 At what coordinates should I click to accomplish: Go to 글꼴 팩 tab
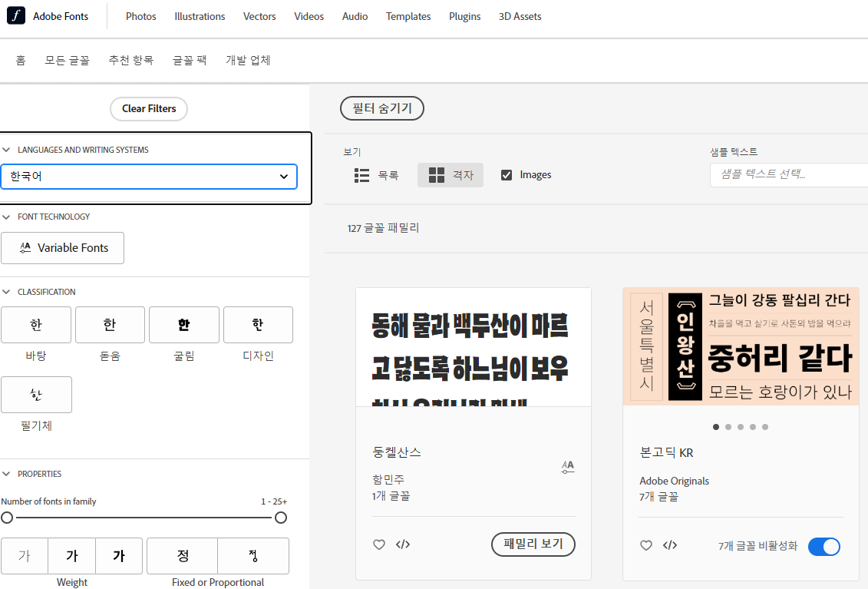click(x=190, y=60)
